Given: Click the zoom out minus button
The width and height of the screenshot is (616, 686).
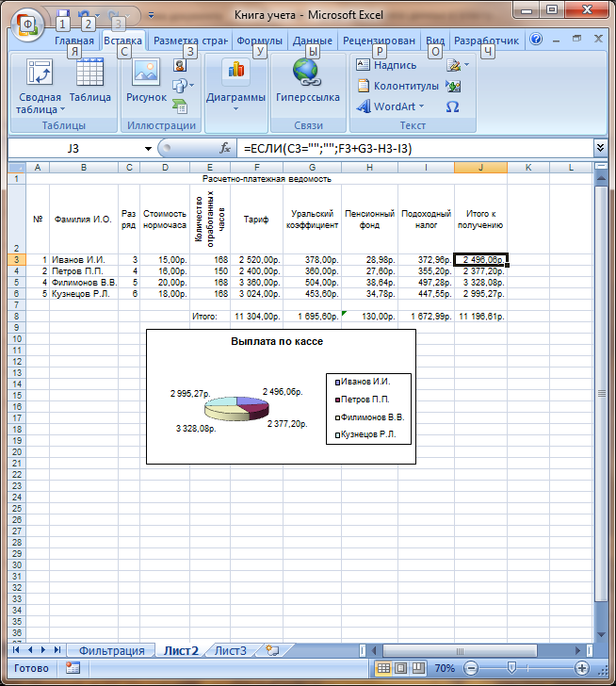Looking at the screenshot, I should 471,668.
